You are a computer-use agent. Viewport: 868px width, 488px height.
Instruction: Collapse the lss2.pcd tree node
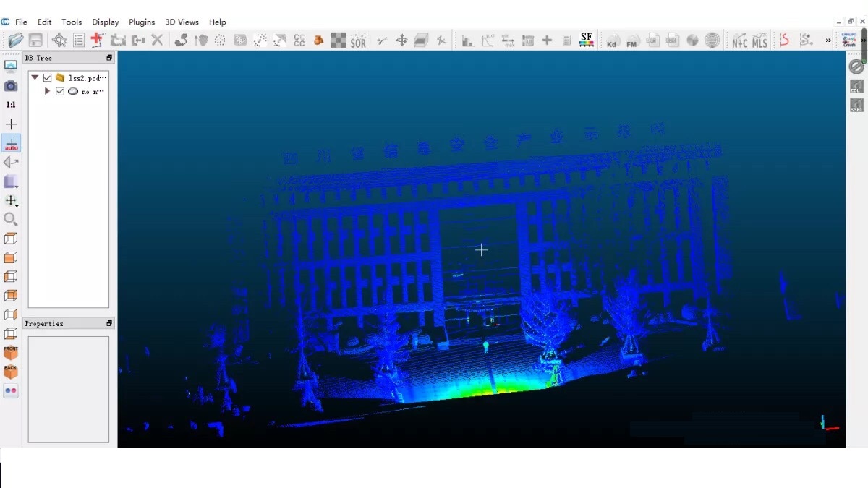tap(35, 77)
